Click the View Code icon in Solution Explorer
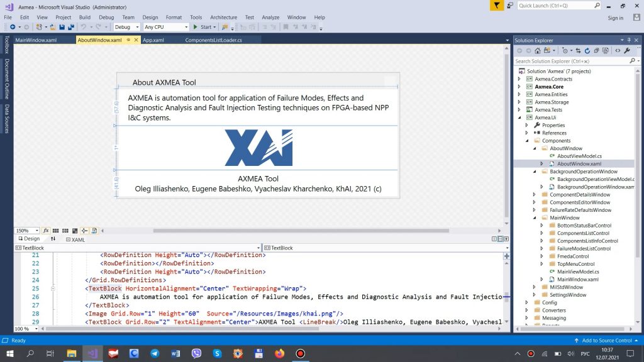 click(x=618, y=50)
